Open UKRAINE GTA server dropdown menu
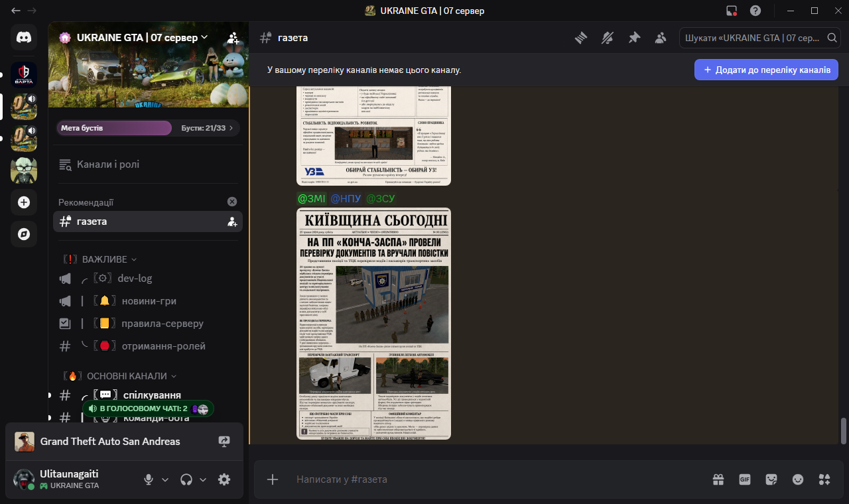This screenshot has height=504, width=849. pyautogui.click(x=143, y=38)
